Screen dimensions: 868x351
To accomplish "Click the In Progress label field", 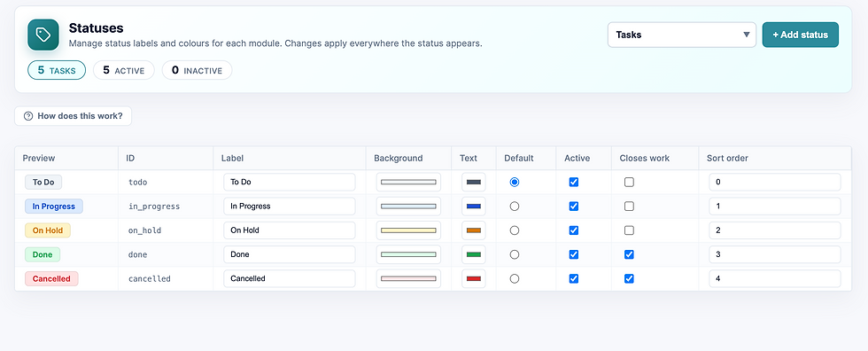I will tap(290, 206).
